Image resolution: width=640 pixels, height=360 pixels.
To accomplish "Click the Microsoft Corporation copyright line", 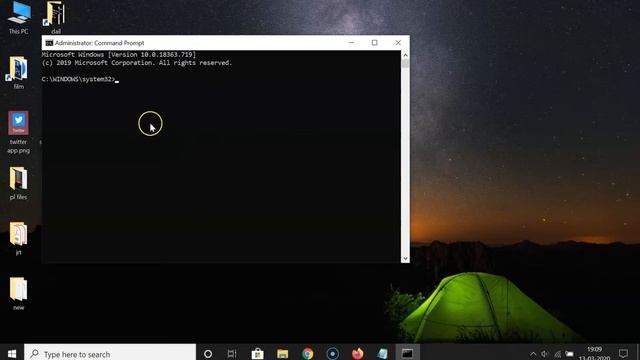I will point(137,63).
